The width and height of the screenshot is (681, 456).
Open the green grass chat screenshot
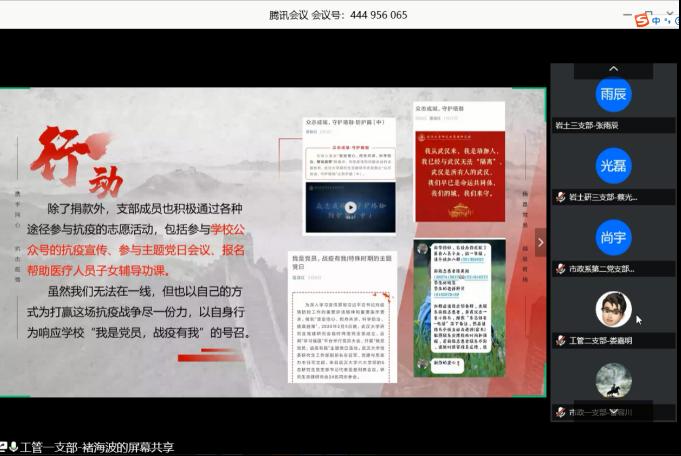[x=453, y=307]
